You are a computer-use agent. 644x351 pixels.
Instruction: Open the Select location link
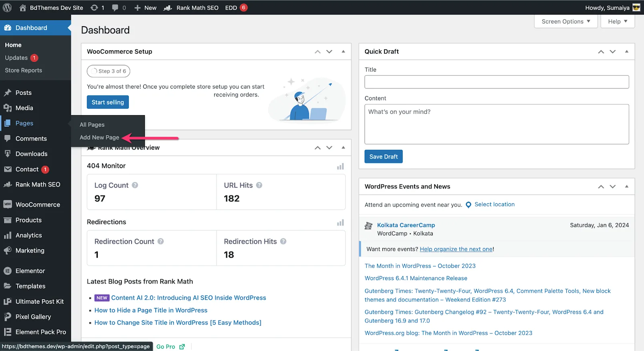(494, 204)
